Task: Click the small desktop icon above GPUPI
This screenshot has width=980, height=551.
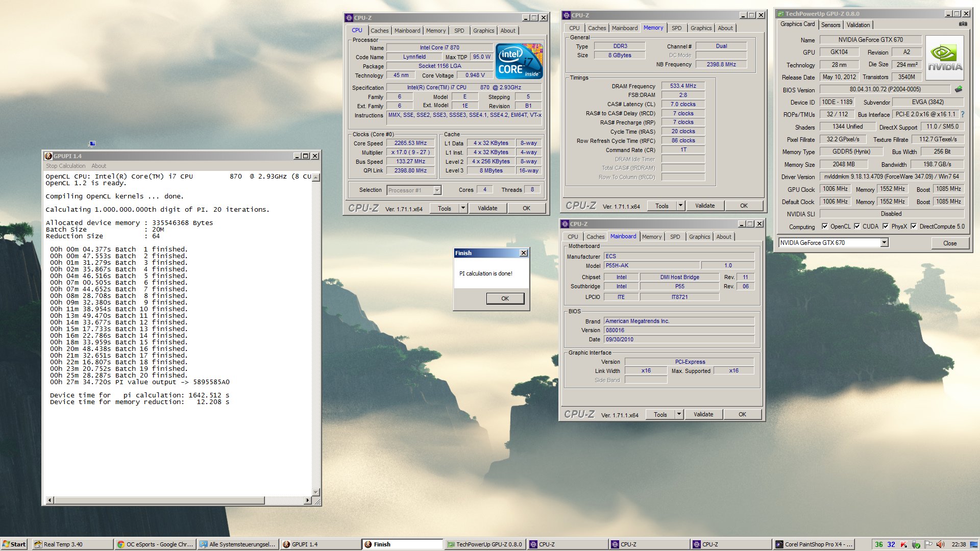Action: coord(92,143)
